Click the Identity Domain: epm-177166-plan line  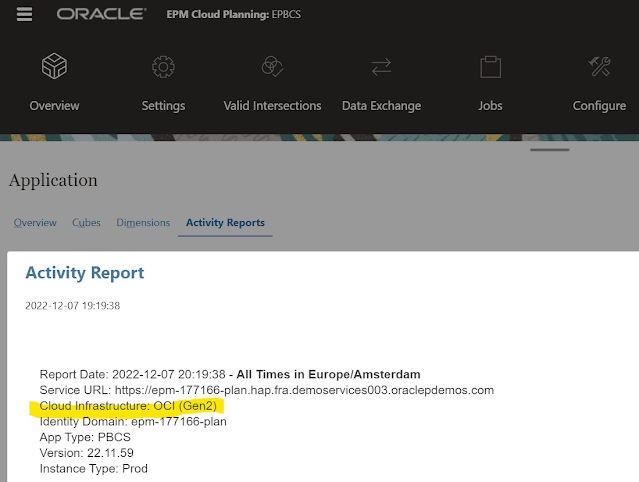coord(133,422)
